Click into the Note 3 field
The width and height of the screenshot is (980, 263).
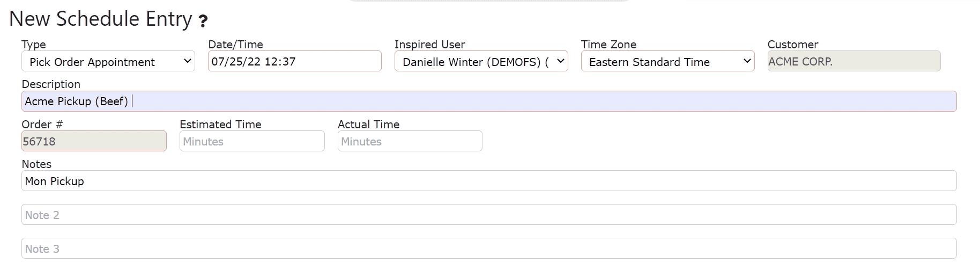pos(489,249)
